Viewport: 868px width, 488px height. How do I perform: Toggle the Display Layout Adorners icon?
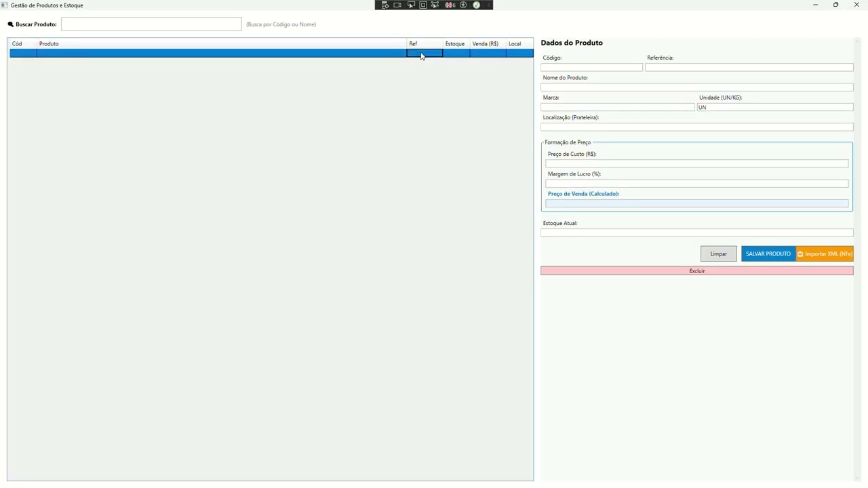click(423, 5)
